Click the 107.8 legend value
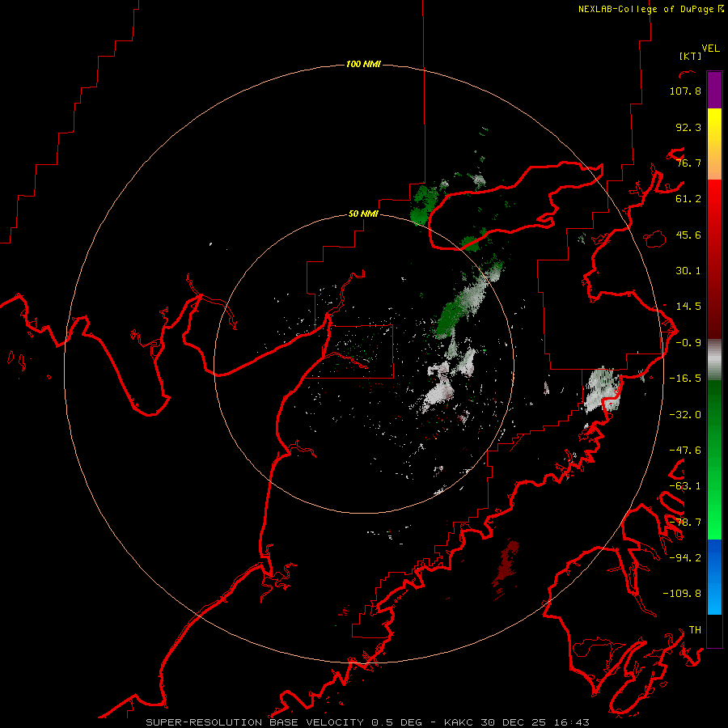Image resolution: width=728 pixels, height=728 pixels. (685, 91)
